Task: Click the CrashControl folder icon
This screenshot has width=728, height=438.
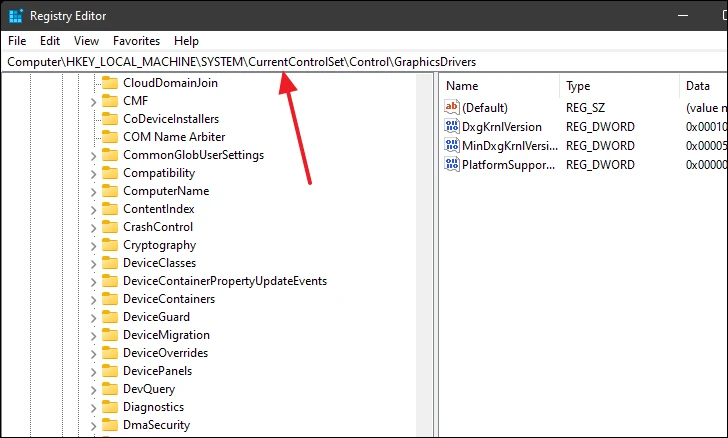Action: (110, 227)
